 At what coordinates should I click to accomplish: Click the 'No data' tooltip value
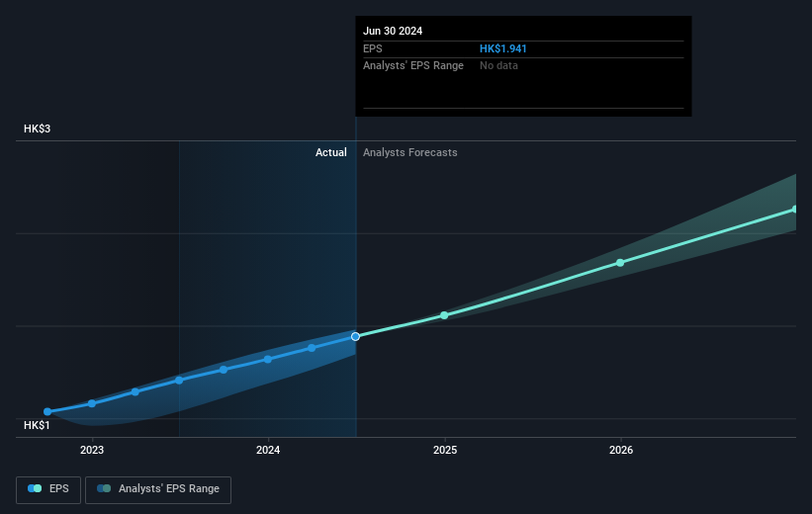coord(498,65)
